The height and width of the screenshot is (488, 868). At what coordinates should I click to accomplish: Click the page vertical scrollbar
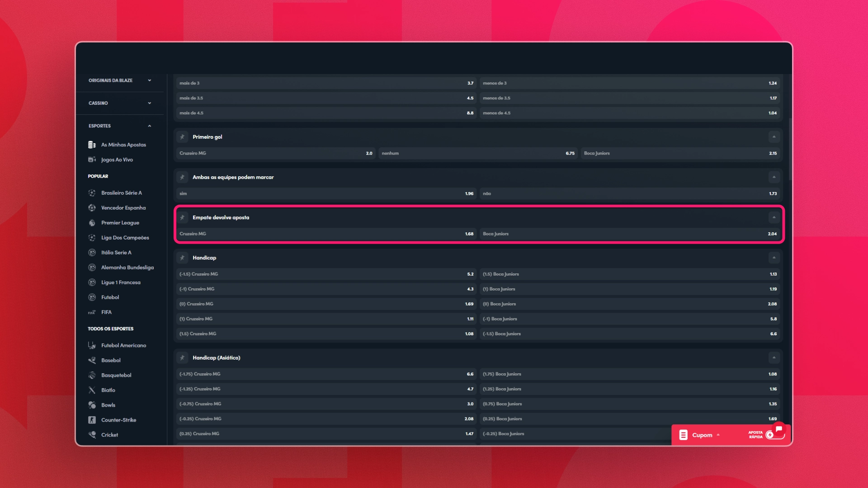(790, 149)
